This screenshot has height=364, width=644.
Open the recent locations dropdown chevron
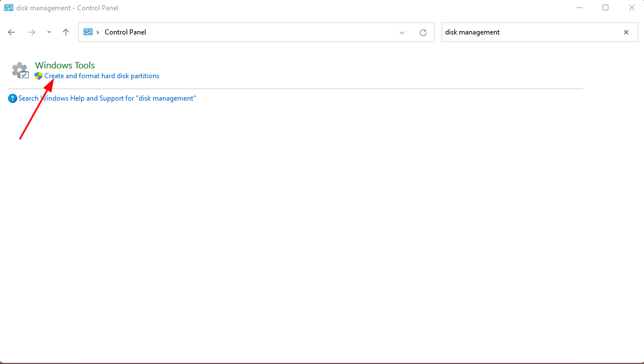(x=49, y=32)
